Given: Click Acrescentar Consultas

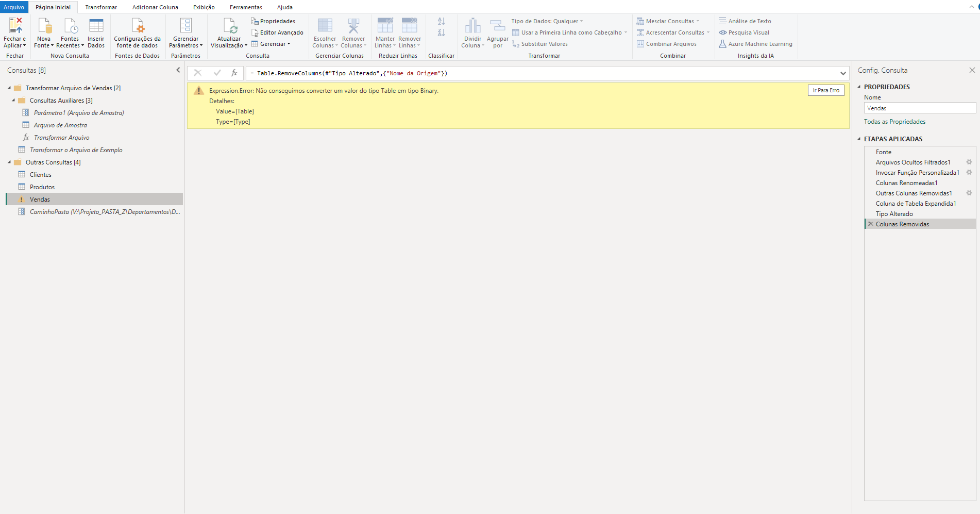Looking at the screenshot, I should (673, 32).
